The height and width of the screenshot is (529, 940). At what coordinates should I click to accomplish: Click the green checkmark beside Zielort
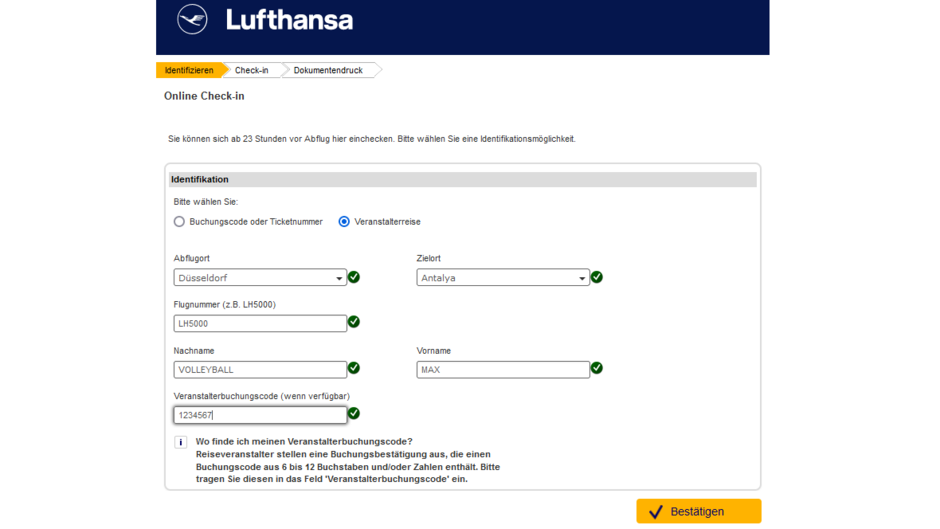tap(597, 277)
